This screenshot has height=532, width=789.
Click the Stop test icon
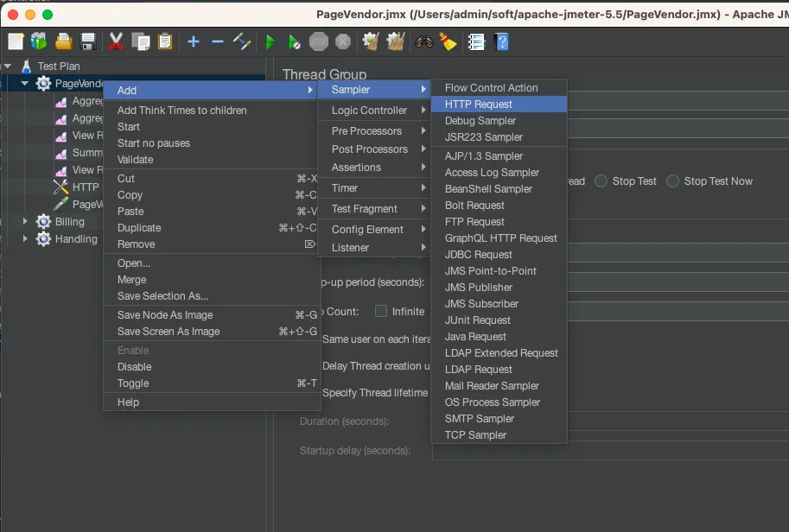pos(319,41)
